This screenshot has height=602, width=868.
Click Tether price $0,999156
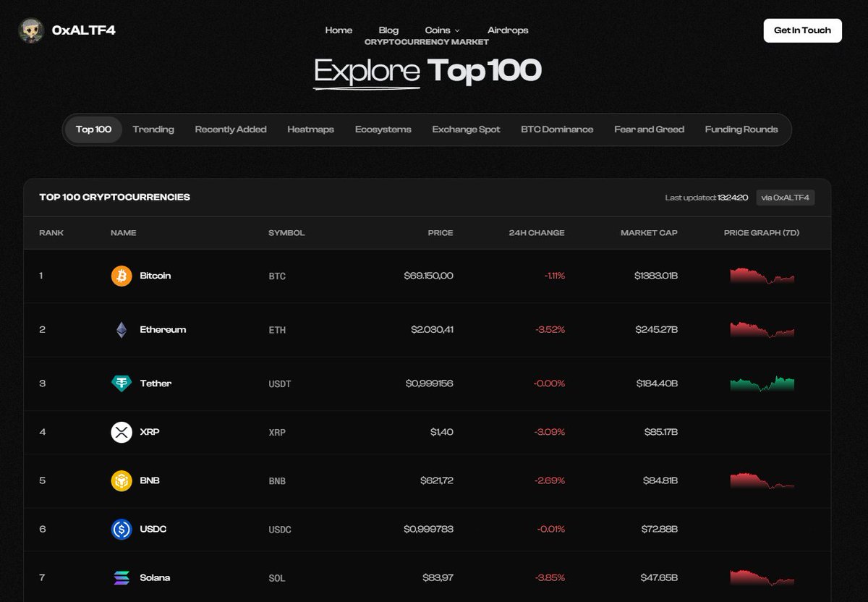point(430,383)
